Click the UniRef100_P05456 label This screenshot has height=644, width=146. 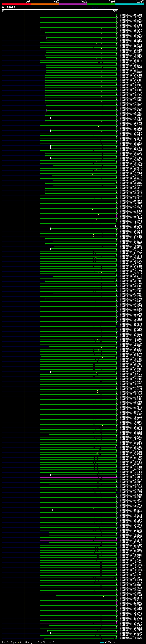pyautogui.click(x=131, y=299)
